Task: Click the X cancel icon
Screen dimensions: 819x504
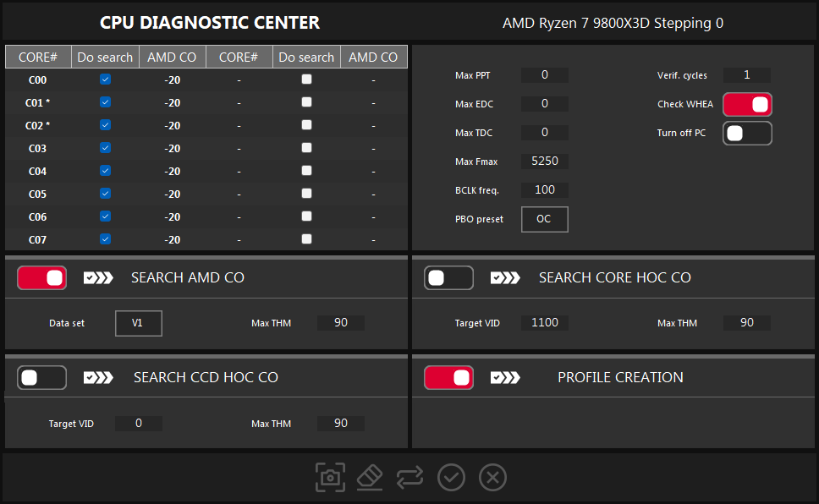Action: (x=492, y=478)
